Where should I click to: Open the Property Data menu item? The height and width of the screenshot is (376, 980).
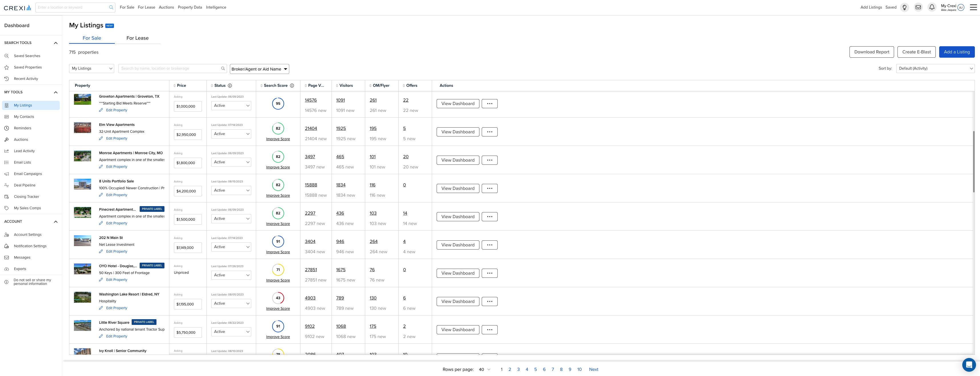(189, 7)
